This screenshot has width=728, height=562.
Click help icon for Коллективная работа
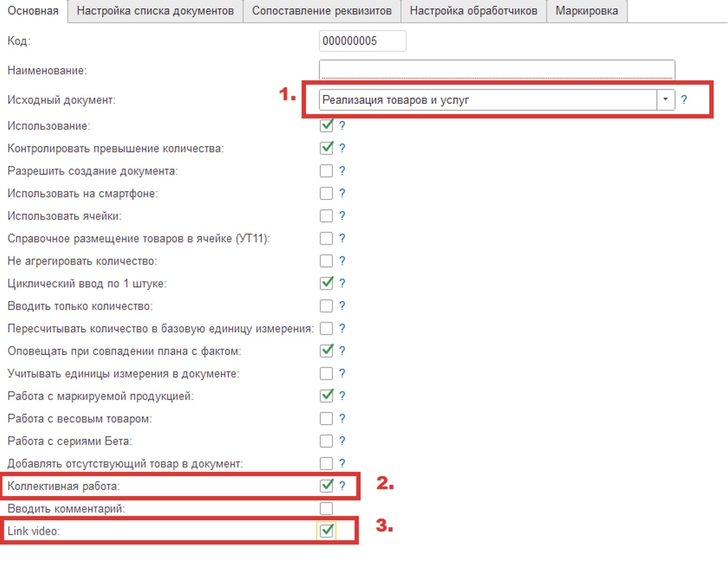[342, 486]
